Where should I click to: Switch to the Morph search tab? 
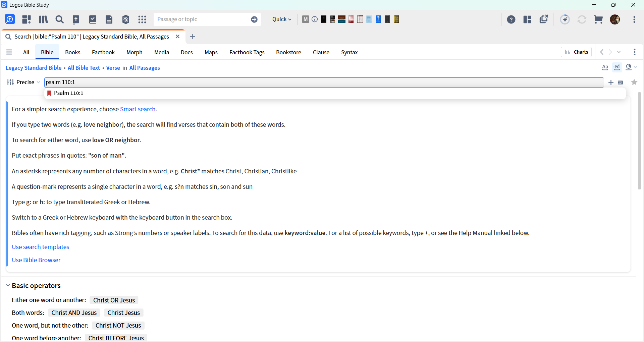coord(135,52)
